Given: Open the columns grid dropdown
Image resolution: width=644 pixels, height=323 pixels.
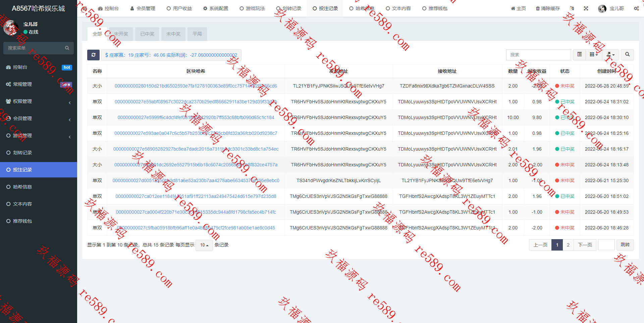Looking at the screenshot, I should point(594,54).
